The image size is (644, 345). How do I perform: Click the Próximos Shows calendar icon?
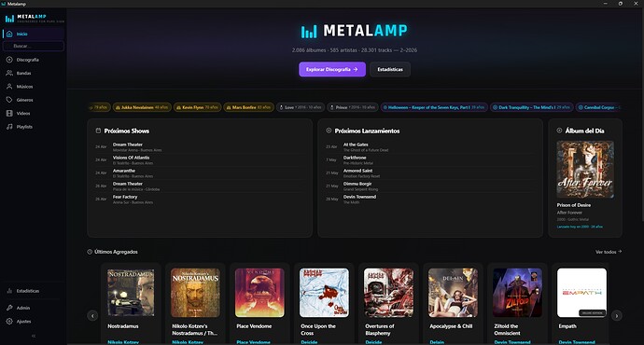(x=98, y=131)
